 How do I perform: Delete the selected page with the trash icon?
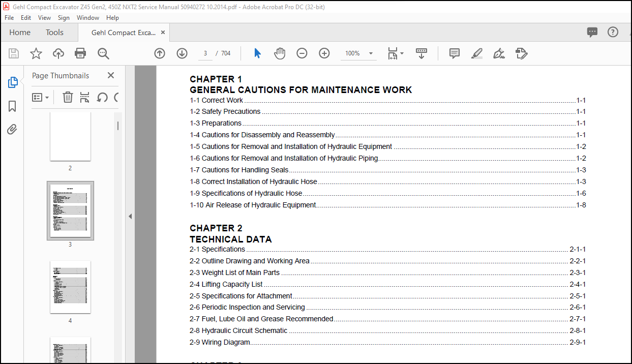tap(68, 97)
